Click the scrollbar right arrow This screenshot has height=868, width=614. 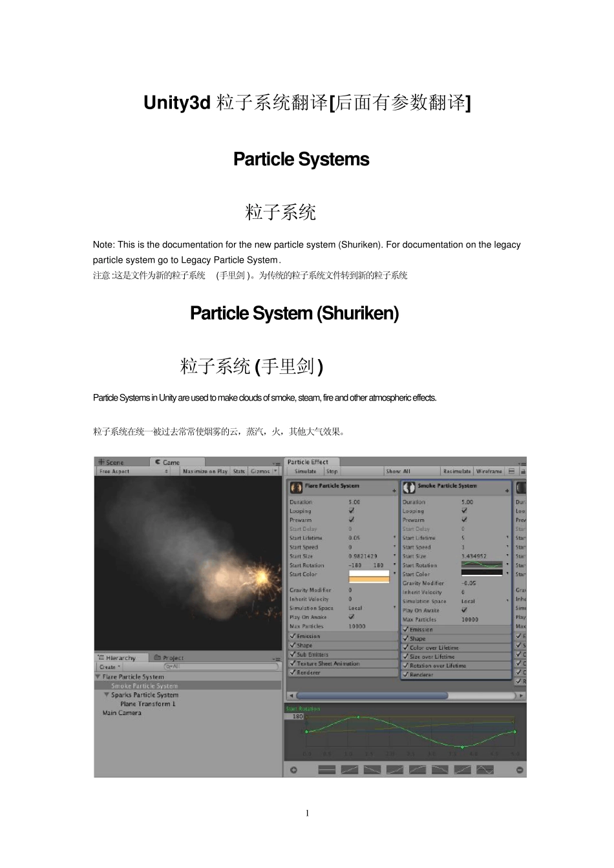[x=522, y=696]
